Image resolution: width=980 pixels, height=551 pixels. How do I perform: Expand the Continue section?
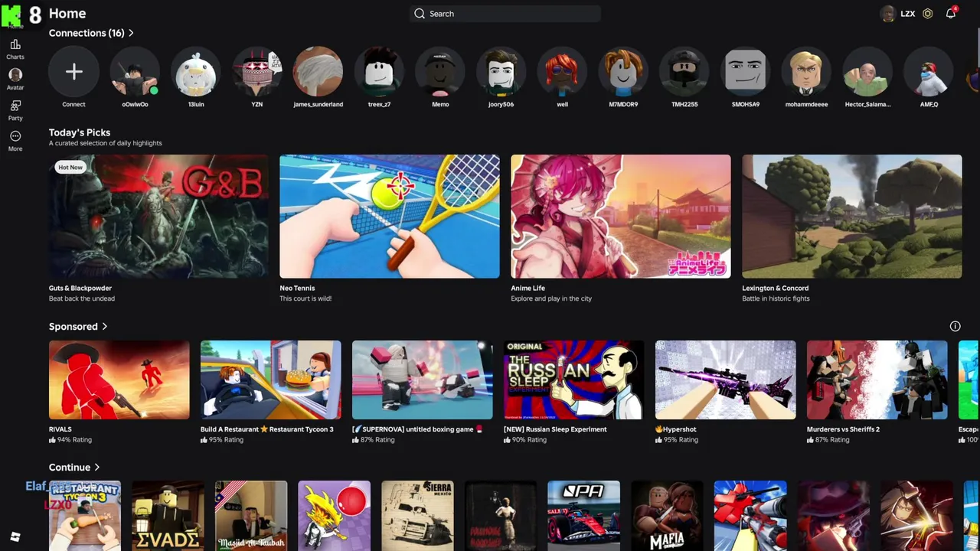pyautogui.click(x=74, y=468)
